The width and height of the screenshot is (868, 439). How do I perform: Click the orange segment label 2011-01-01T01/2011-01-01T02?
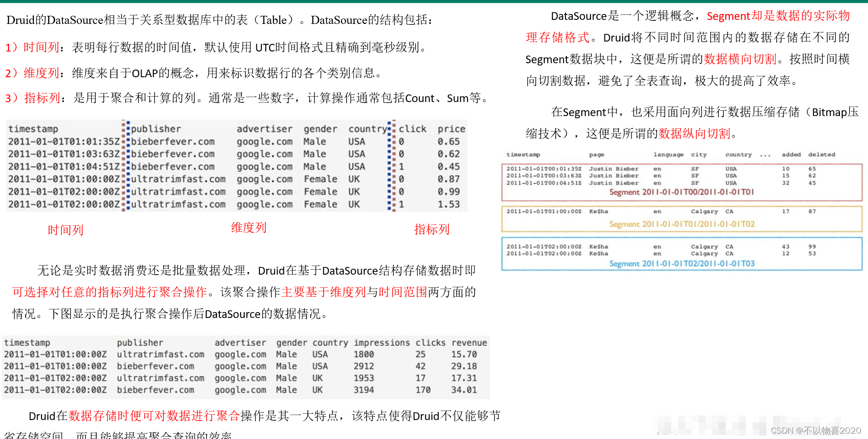coord(682,224)
